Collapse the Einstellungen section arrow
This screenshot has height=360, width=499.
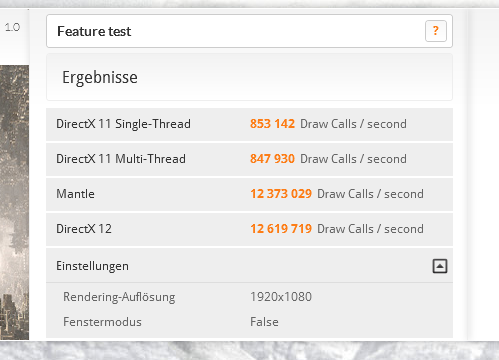point(440,266)
